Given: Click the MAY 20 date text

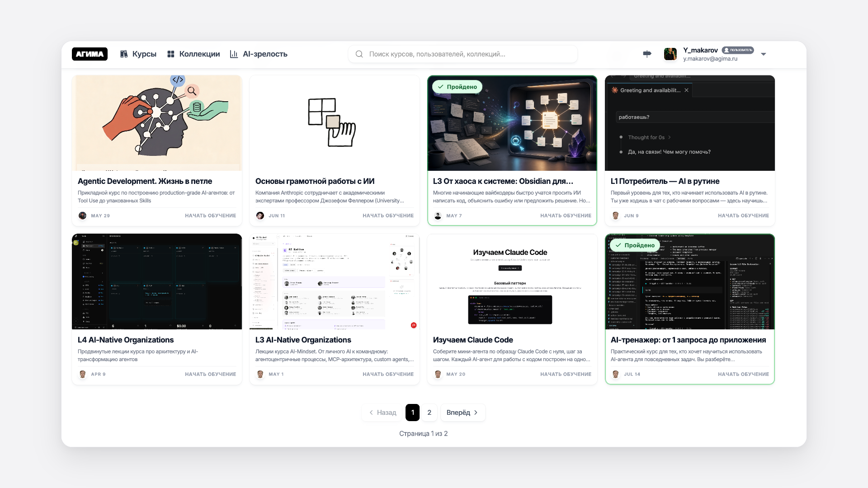Looking at the screenshot, I should 456,374.
